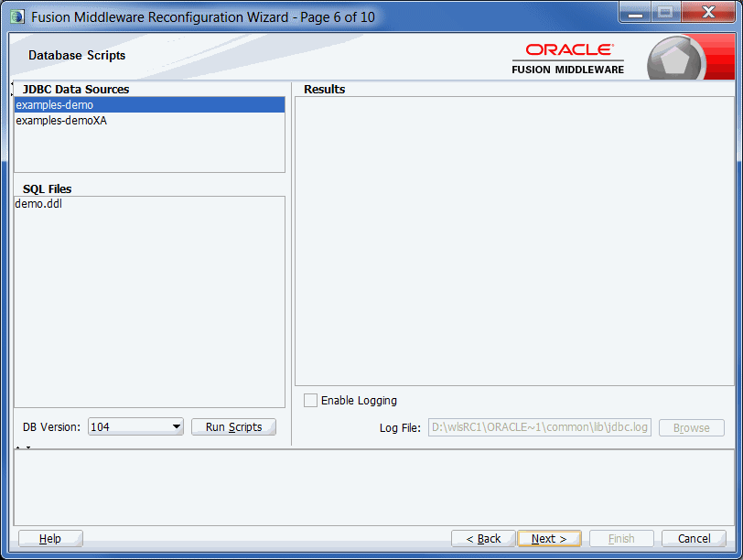Open Help for this wizard page

click(50, 539)
